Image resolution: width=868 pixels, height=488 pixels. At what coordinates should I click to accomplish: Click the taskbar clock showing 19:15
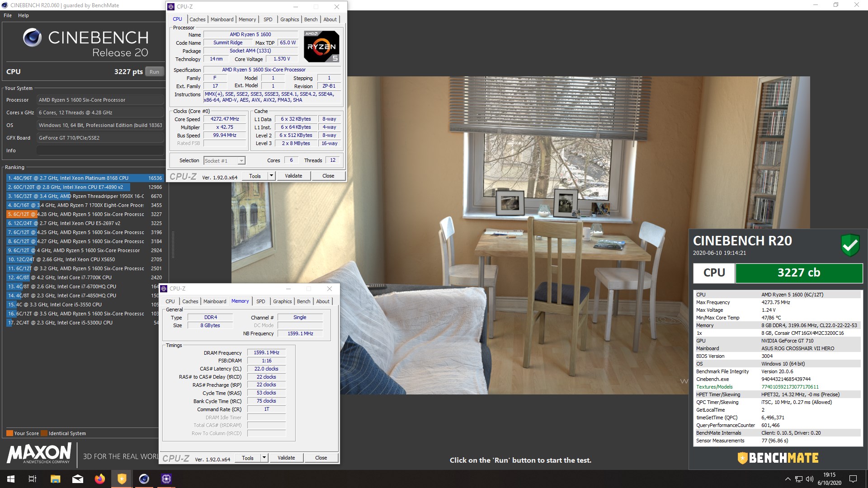click(829, 479)
